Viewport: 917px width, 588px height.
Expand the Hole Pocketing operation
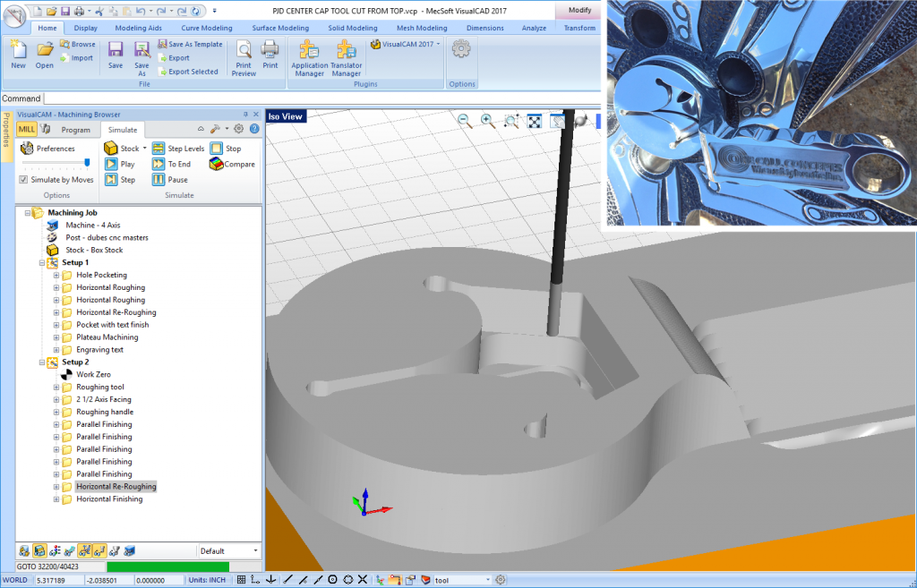56,275
